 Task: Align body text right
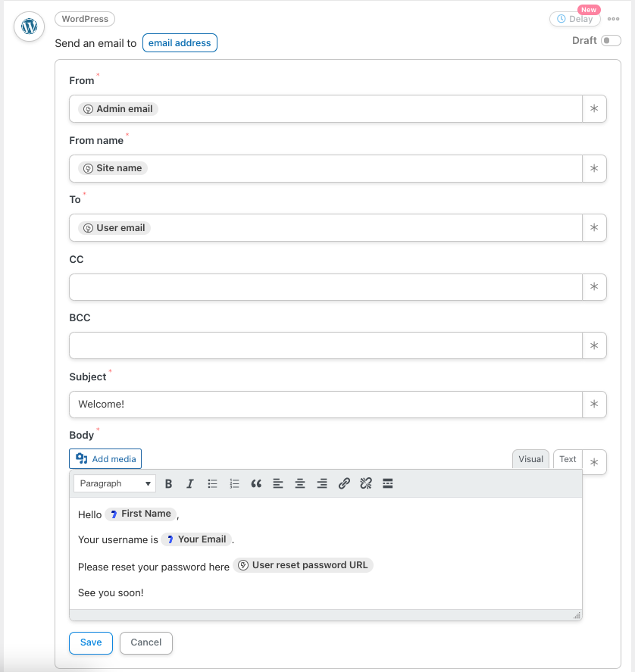(321, 484)
